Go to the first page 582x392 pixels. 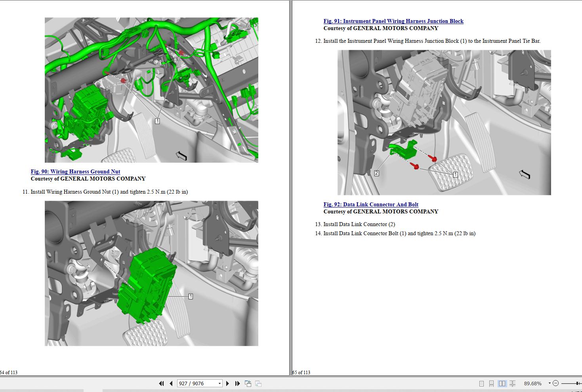161,383
